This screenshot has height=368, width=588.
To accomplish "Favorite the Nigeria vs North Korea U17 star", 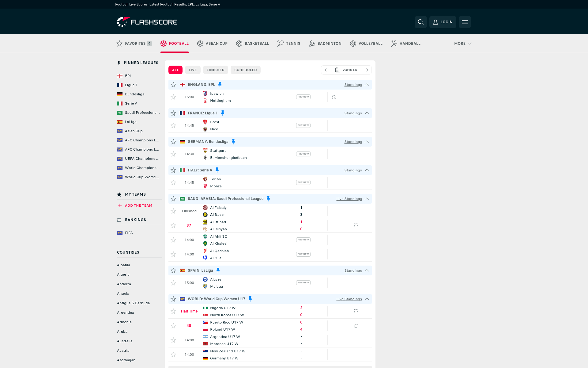I will [173, 311].
